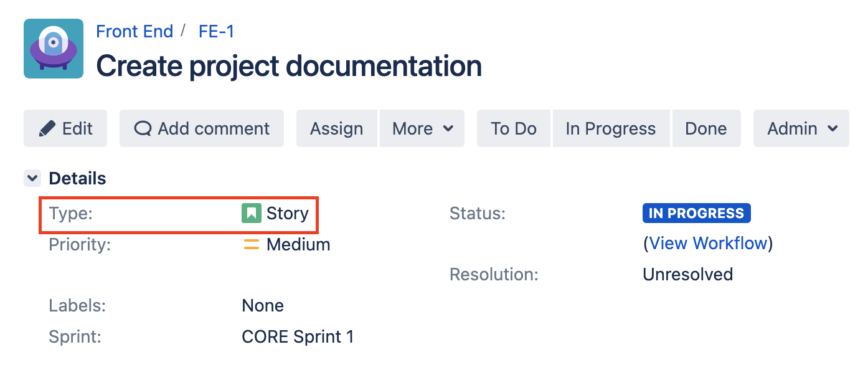The image size is (868, 385).
Task: Click the Labels None value field
Action: click(x=263, y=306)
